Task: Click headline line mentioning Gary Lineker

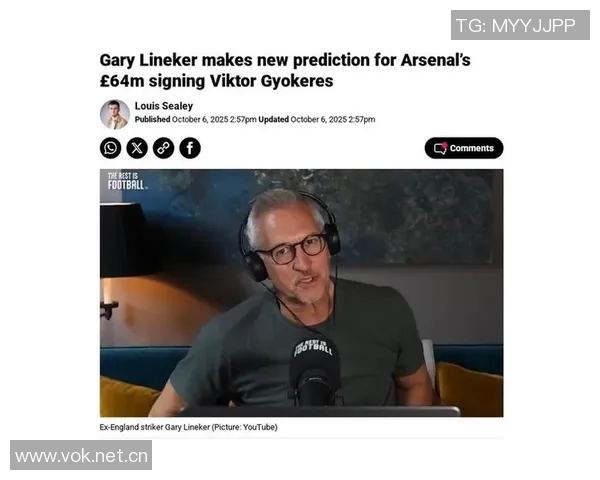Action: coord(285,60)
